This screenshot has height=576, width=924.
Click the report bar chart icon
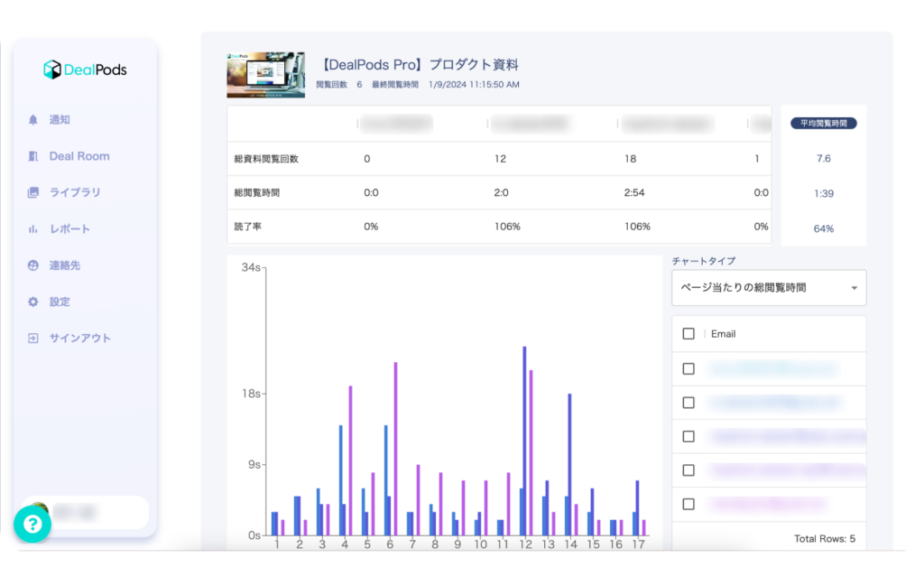pos(33,229)
